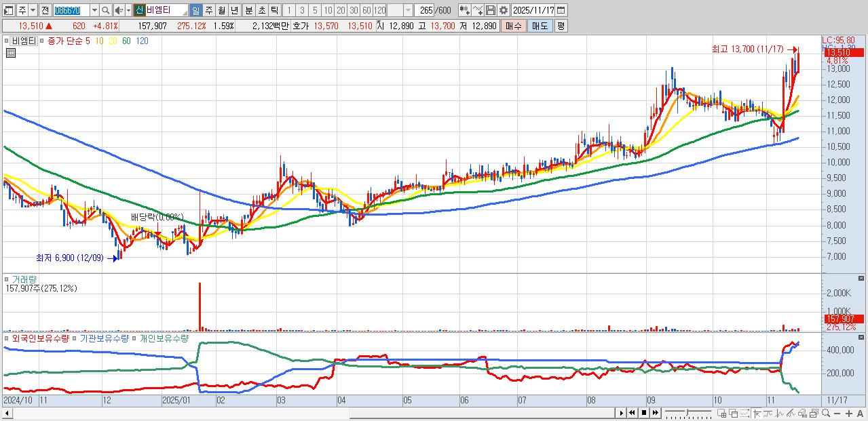This screenshot has height=421, width=868.
Task: Open the data grid table icon under 비엠티
Action: [x=11, y=53]
